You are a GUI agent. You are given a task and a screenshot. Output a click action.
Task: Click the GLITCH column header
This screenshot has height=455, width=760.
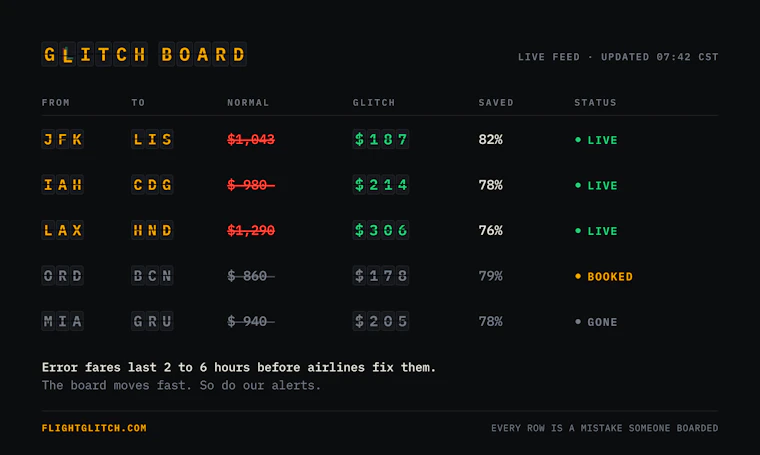click(x=374, y=102)
